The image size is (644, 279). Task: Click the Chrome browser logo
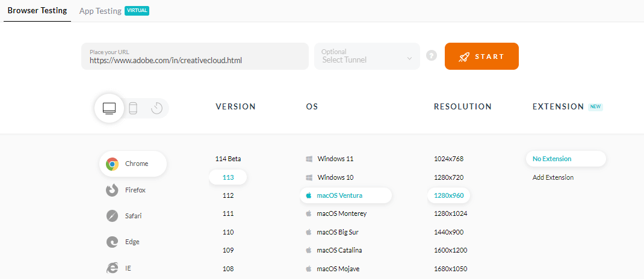(x=112, y=164)
